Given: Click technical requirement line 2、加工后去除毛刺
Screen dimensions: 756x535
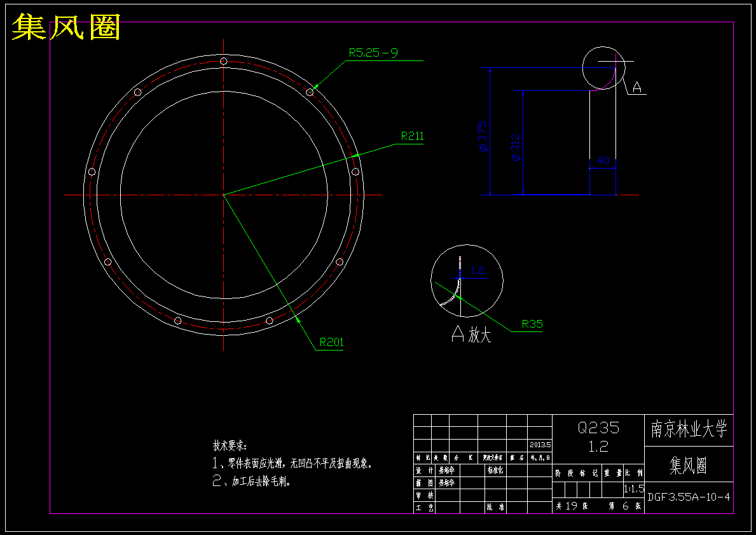Looking at the screenshot, I should tap(252, 482).
